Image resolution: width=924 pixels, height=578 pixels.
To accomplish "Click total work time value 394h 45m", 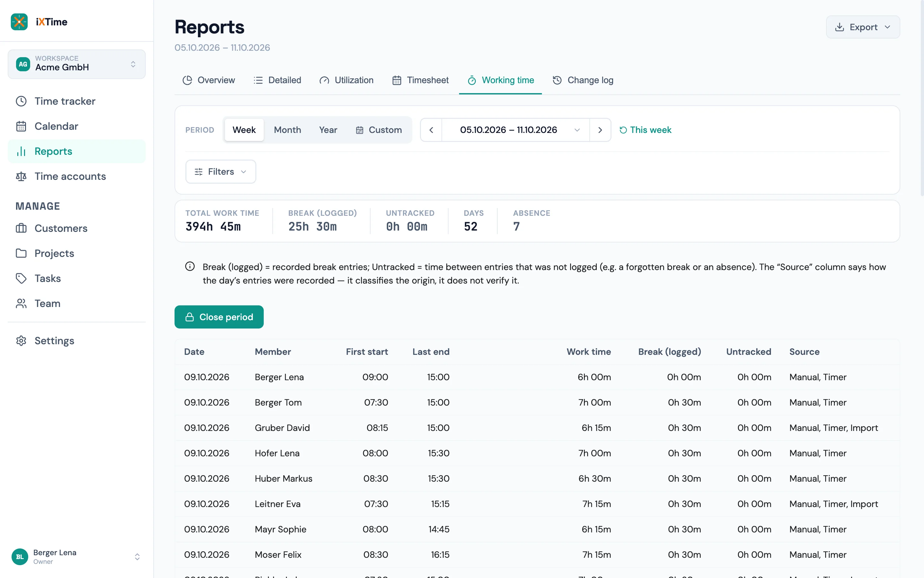I will 213,226.
